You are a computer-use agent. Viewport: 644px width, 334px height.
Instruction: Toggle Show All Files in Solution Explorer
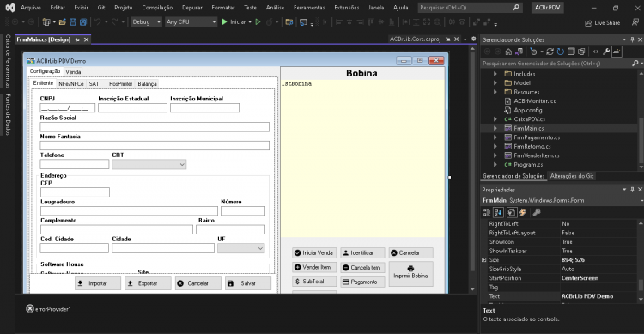tap(581, 52)
